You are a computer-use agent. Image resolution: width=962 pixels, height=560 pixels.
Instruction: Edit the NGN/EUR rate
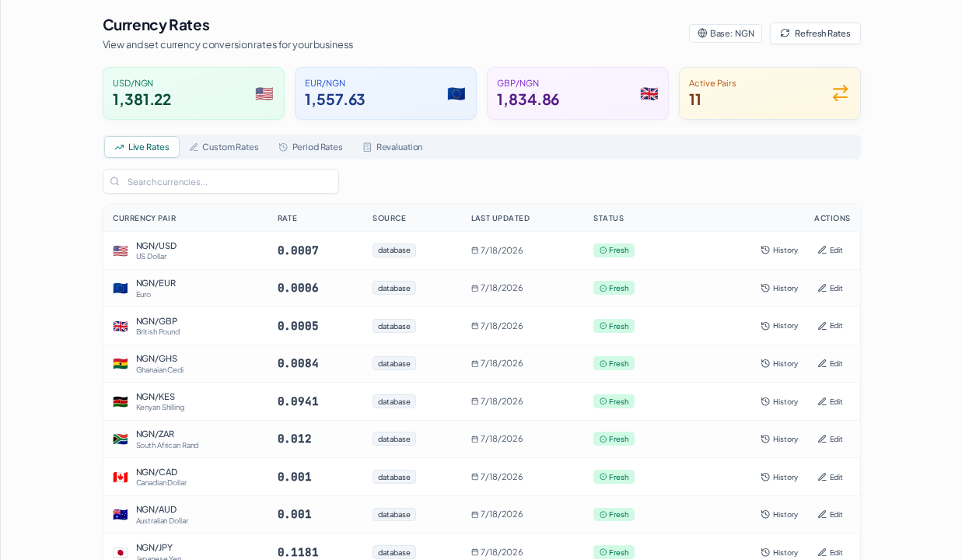[x=830, y=288]
